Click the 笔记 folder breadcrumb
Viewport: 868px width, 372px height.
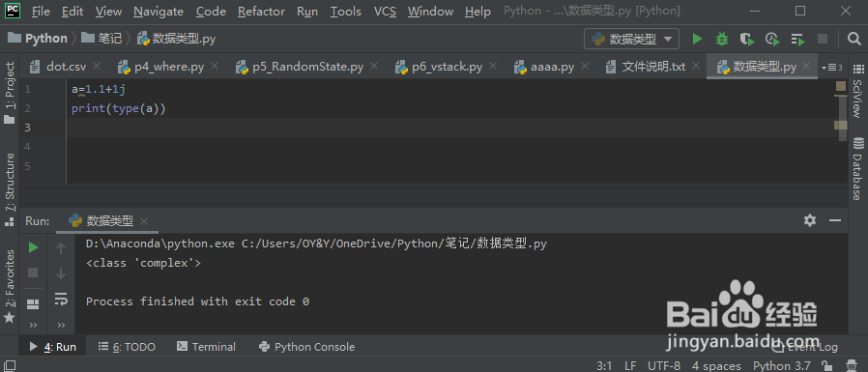[101, 39]
